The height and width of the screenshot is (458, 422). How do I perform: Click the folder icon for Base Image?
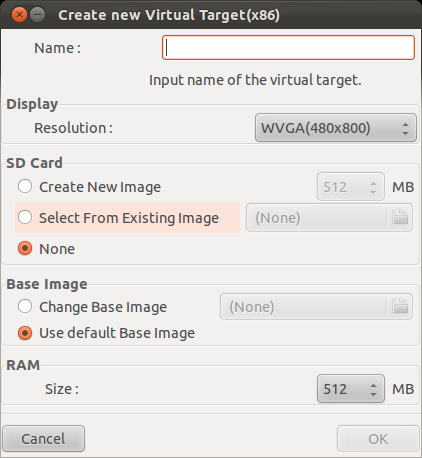(x=400, y=306)
